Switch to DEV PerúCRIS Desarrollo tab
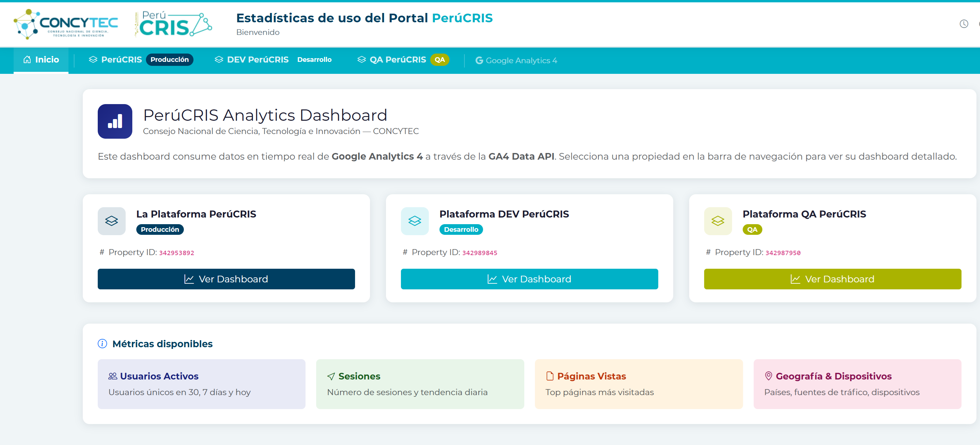 273,60
